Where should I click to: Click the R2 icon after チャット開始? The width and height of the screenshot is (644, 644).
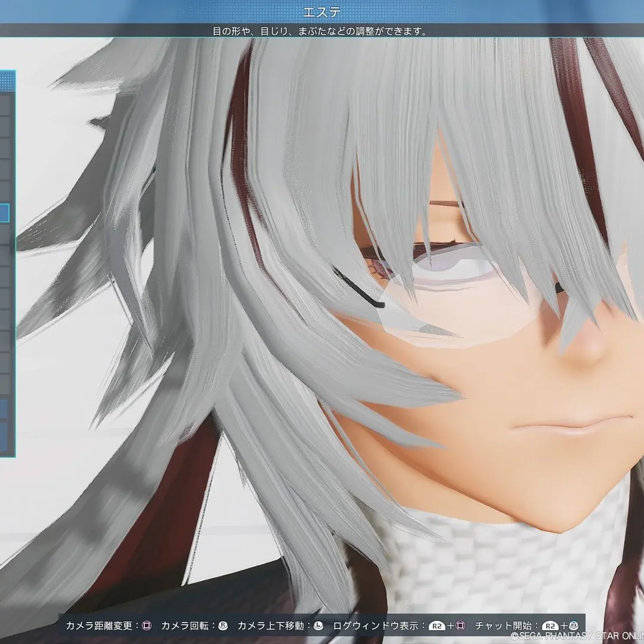tap(550, 626)
